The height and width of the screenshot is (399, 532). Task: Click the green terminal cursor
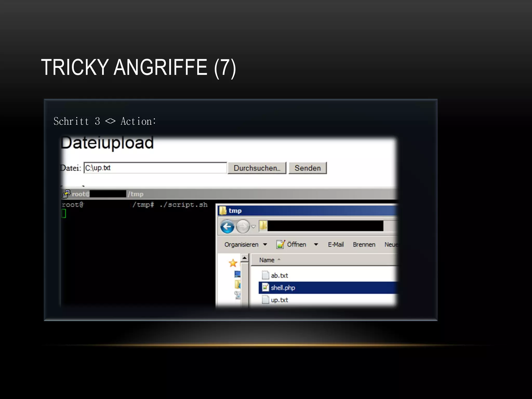(x=64, y=214)
